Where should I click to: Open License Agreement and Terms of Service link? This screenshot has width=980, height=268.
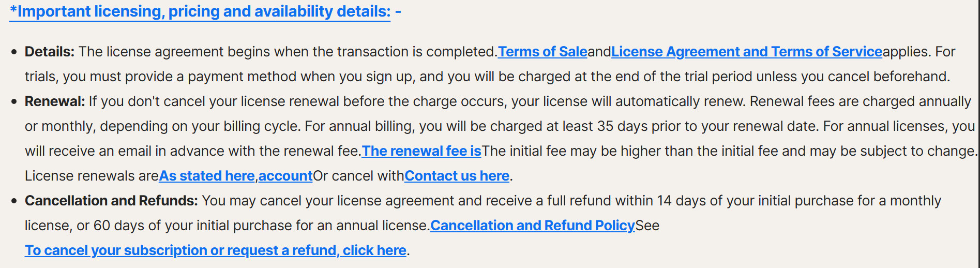click(746, 52)
